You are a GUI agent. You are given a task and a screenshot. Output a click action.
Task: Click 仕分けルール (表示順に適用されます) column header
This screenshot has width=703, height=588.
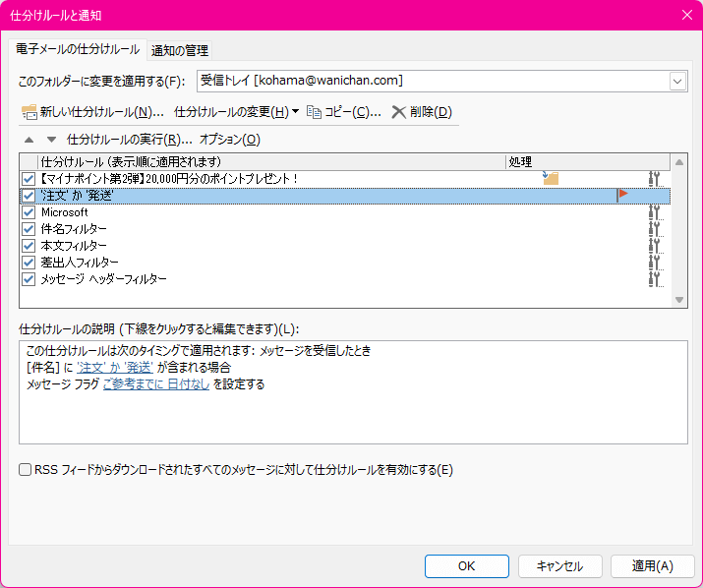(271, 162)
